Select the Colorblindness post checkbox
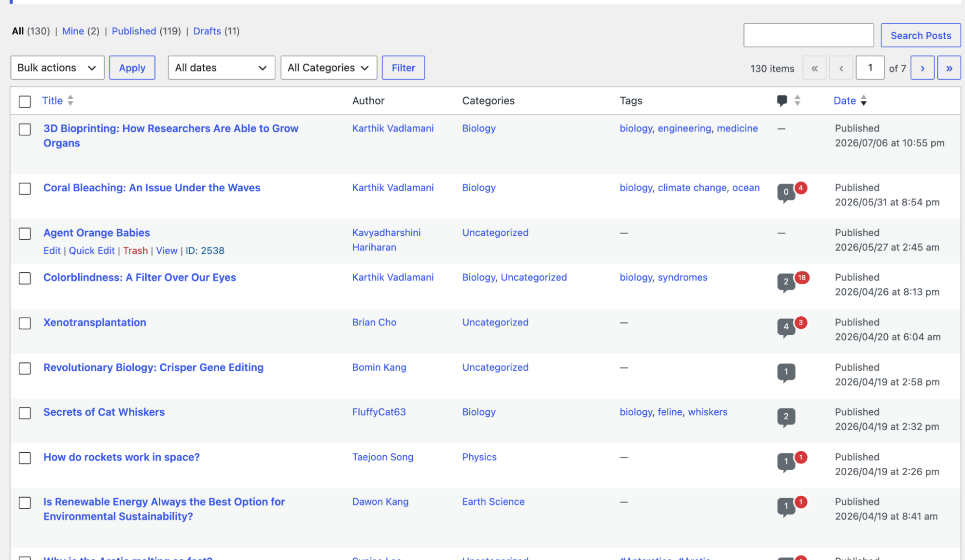 pyautogui.click(x=25, y=279)
